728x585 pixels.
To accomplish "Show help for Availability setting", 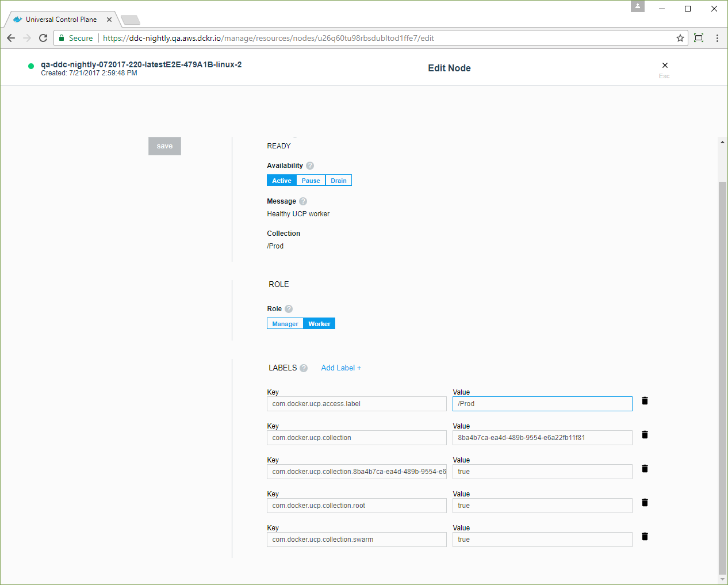I will click(x=310, y=166).
